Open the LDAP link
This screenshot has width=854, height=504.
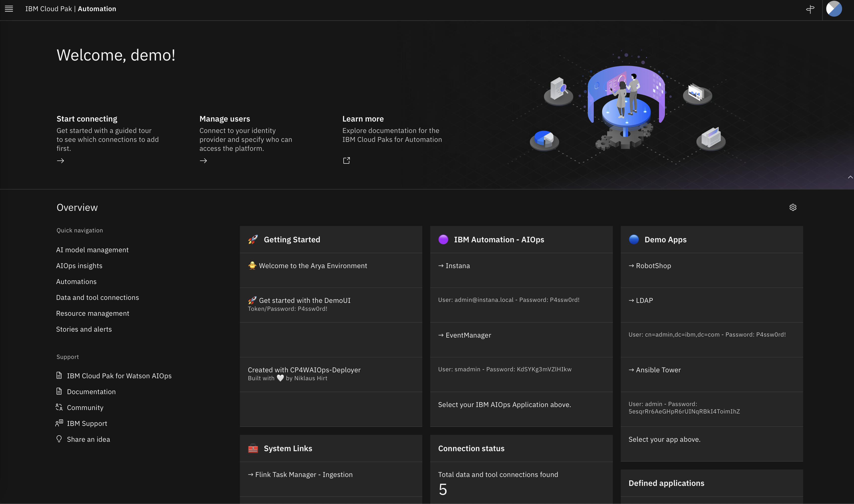coord(641,301)
